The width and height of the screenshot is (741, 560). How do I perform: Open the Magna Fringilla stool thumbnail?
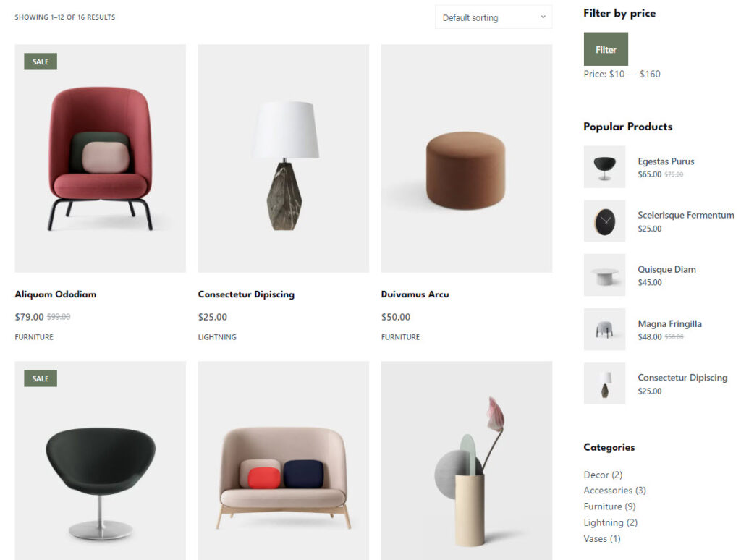(604, 329)
